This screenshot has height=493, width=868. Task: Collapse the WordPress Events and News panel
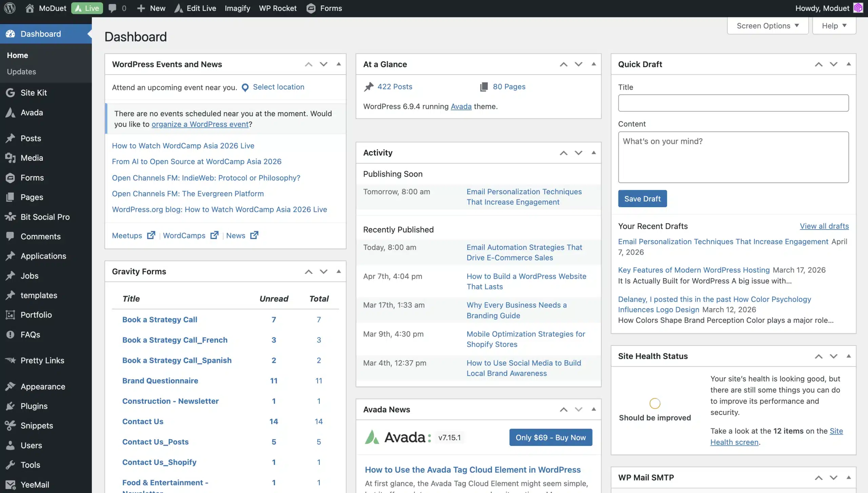(x=339, y=64)
